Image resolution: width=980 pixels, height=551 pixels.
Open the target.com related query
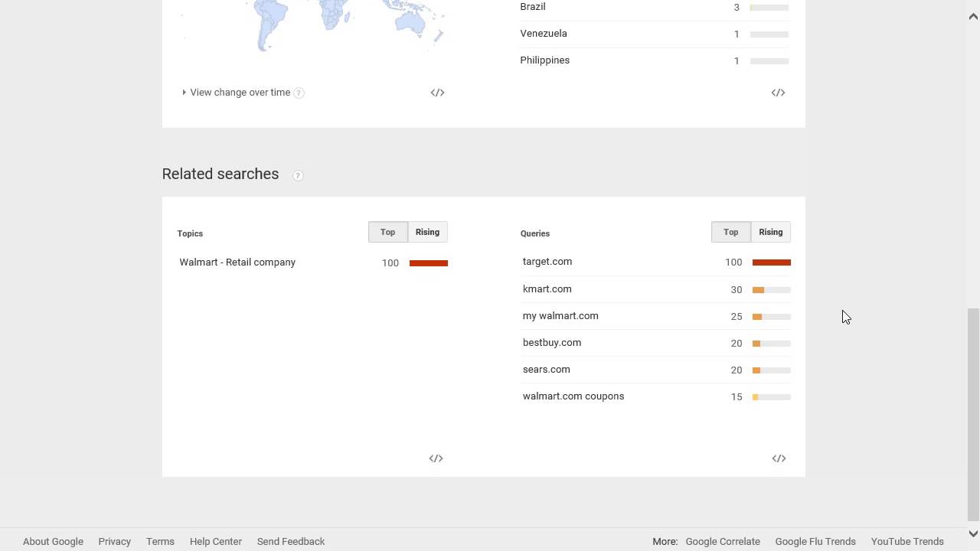click(547, 262)
